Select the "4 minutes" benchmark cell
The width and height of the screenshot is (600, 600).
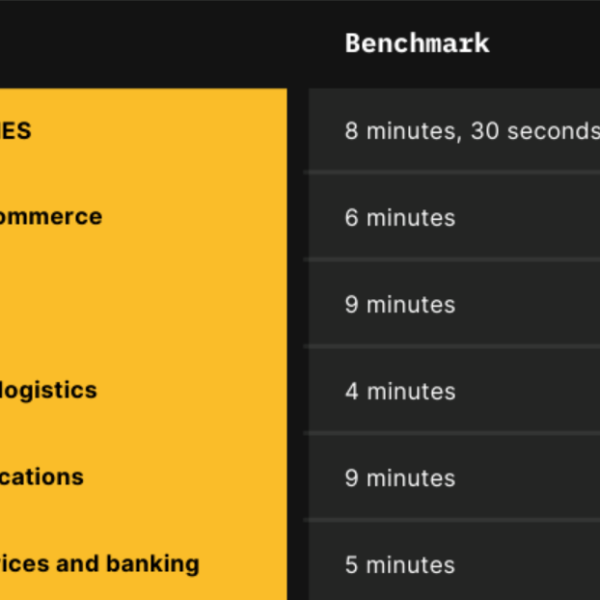tap(454, 391)
